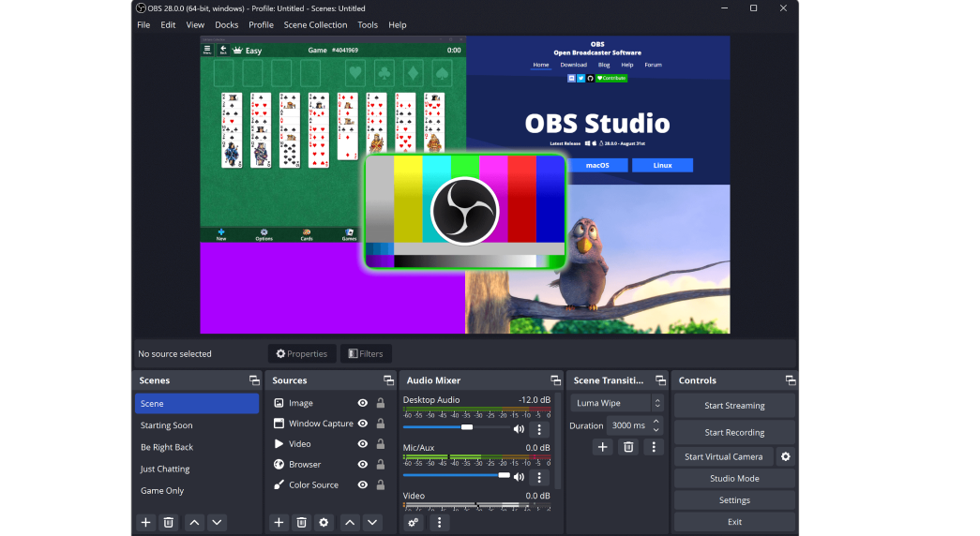
Task: Lock the Video source
Action: [380, 443]
